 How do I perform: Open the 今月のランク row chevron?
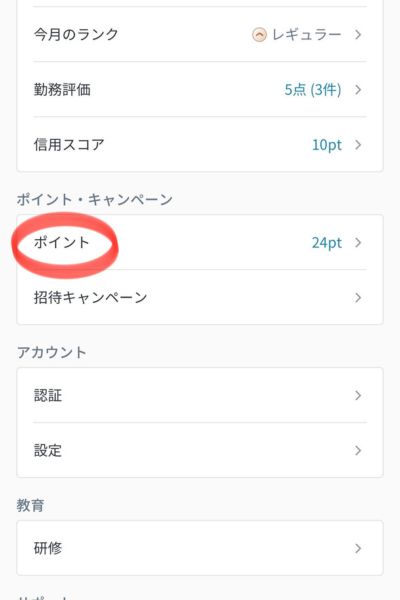pos(358,35)
